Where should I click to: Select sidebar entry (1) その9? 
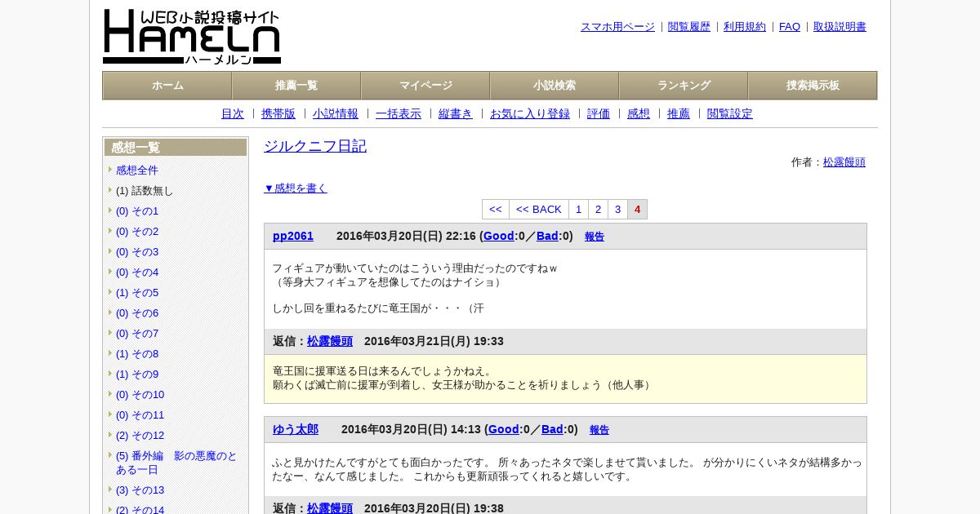[x=137, y=374]
